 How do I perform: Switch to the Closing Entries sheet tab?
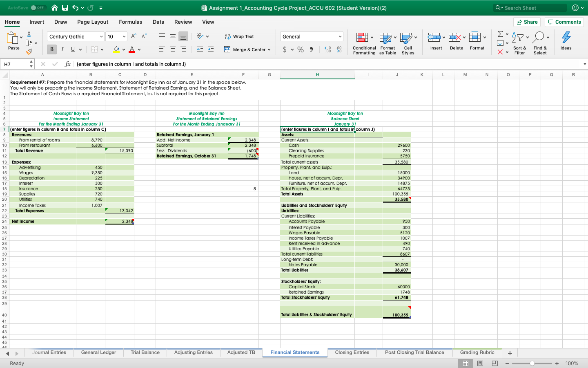click(352, 352)
